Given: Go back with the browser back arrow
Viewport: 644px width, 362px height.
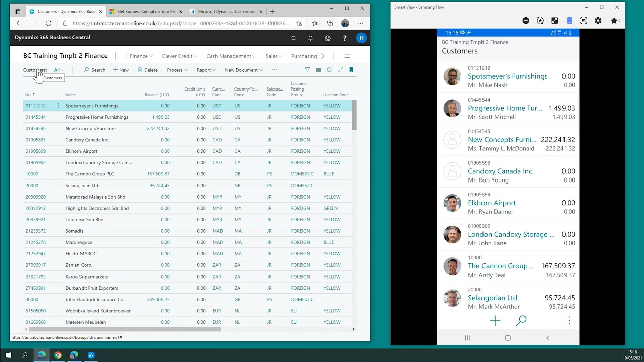Looking at the screenshot, I should pos(19,23).
